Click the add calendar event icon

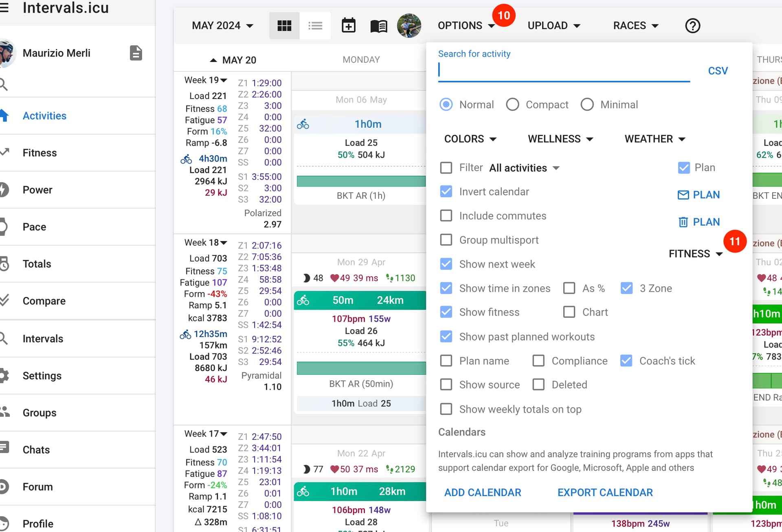[x=348, y=26]
